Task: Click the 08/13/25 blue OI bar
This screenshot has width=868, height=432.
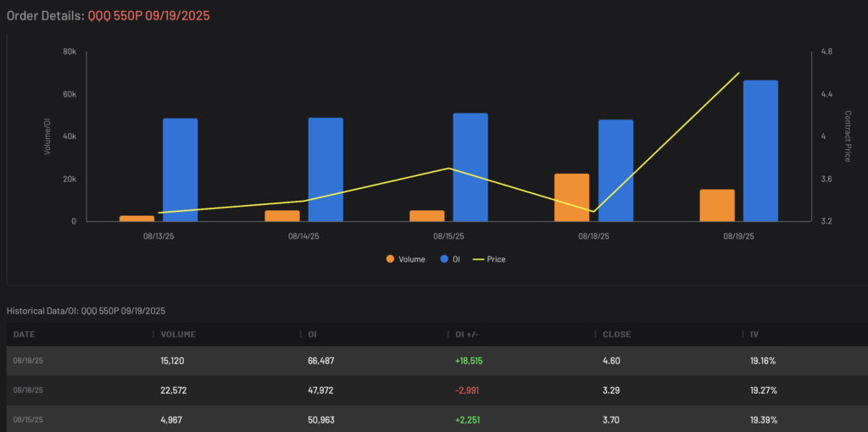Action: tap(181, 169)
